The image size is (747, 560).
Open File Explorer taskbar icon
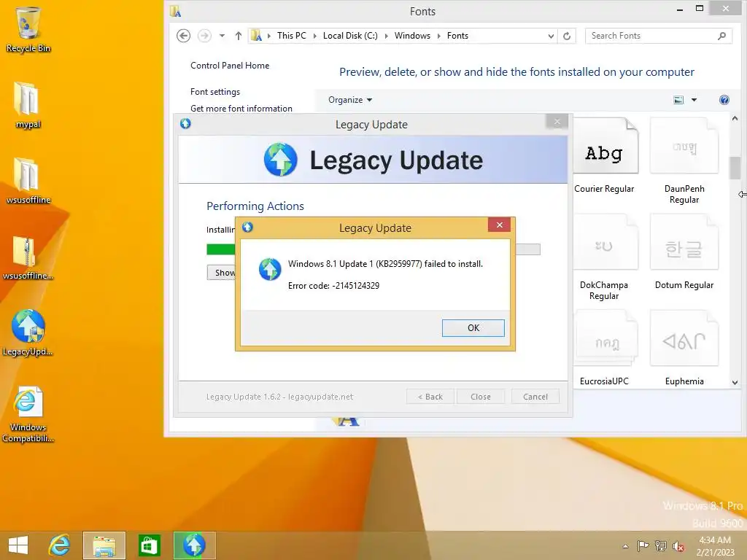[x=104, y=545]
